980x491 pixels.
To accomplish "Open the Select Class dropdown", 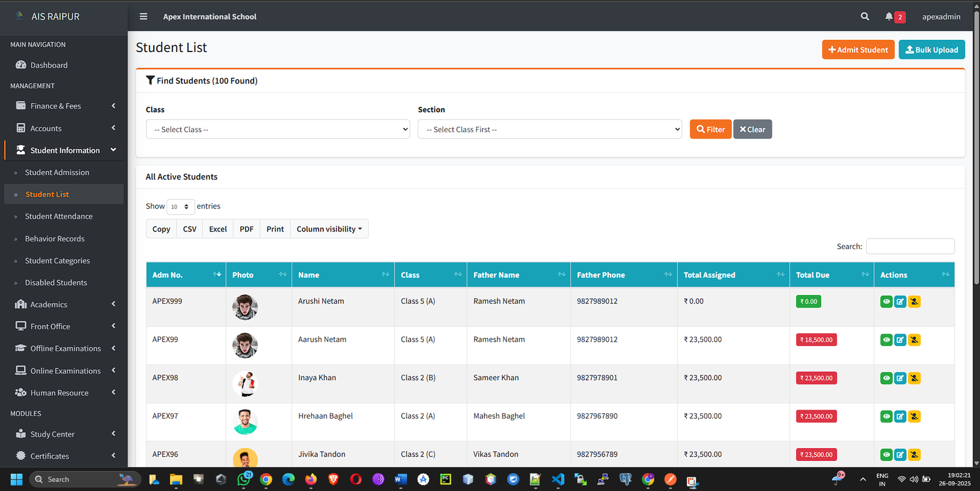I will pos(277,130).
